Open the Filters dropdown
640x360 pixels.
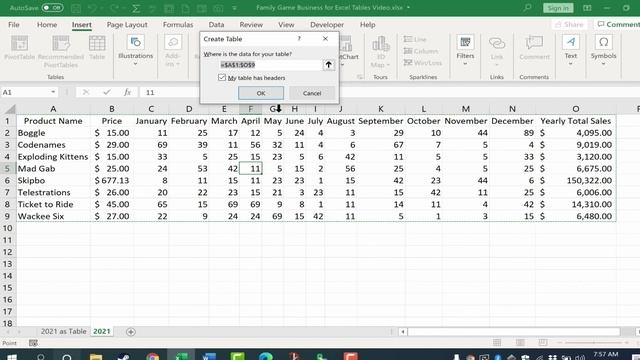[x=465, y=51]
